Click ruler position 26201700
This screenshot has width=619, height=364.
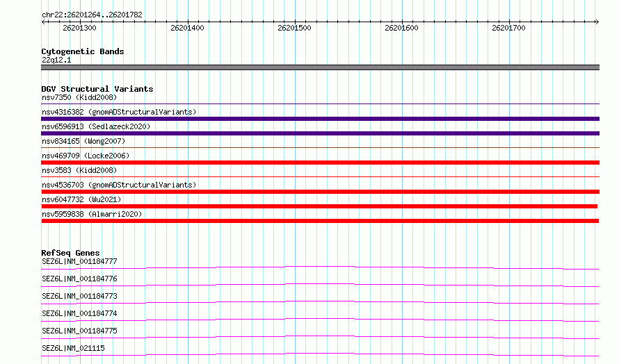508,28
